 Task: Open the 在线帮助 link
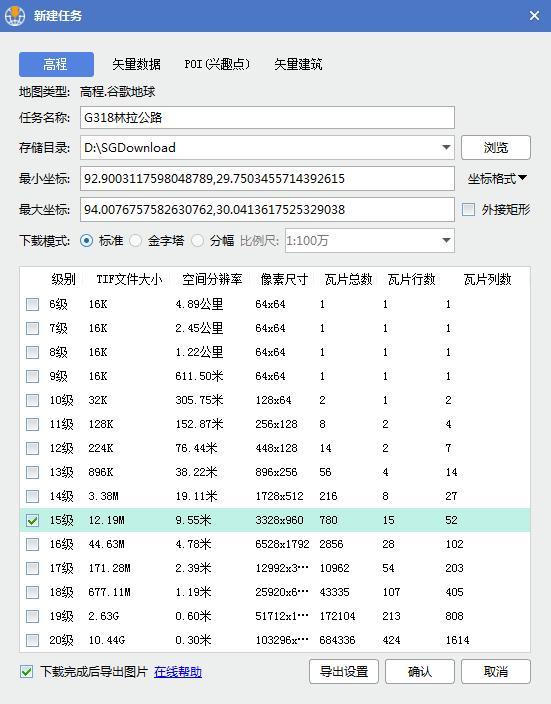coord(178,672)
